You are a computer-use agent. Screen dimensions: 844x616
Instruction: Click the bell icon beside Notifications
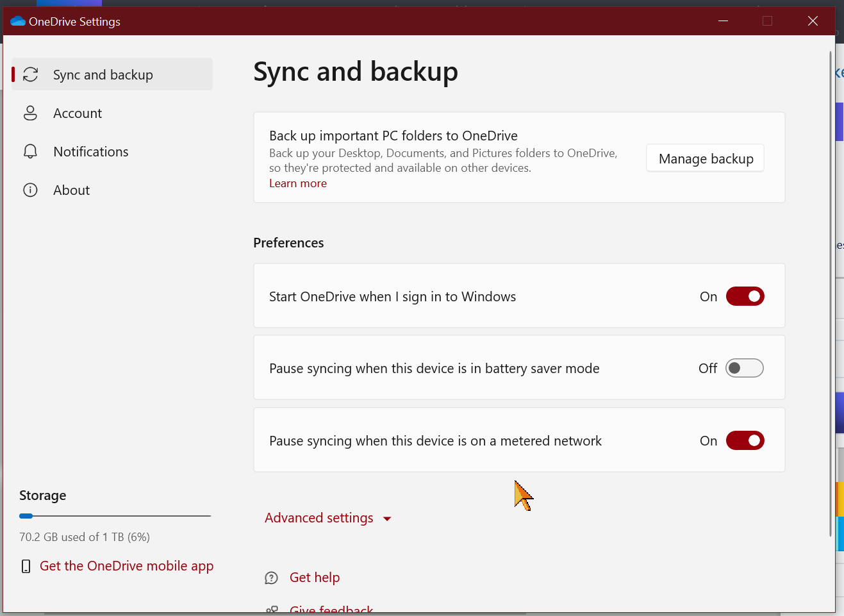coord(30,151)
